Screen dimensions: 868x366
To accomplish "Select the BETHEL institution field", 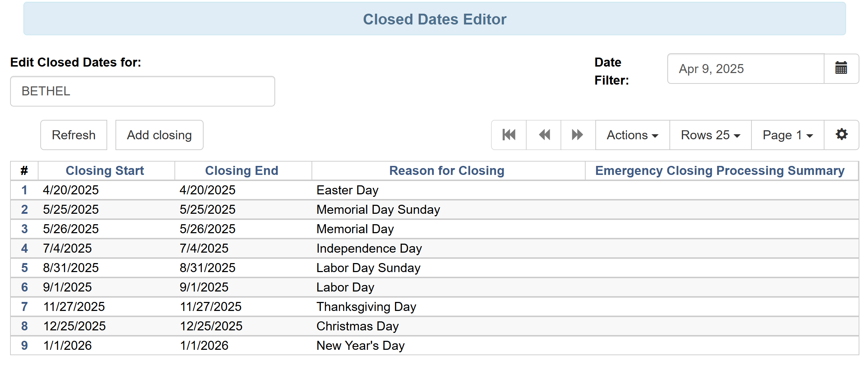I will tap(142, 91).
